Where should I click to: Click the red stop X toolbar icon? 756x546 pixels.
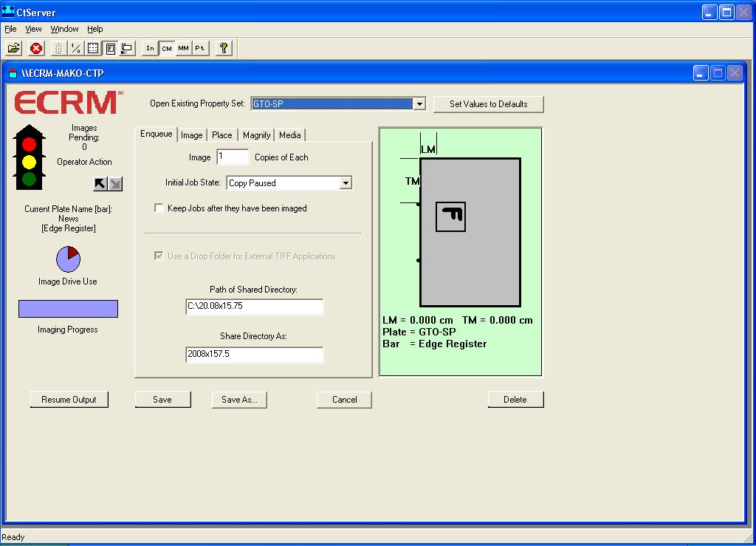pos(36,49)
